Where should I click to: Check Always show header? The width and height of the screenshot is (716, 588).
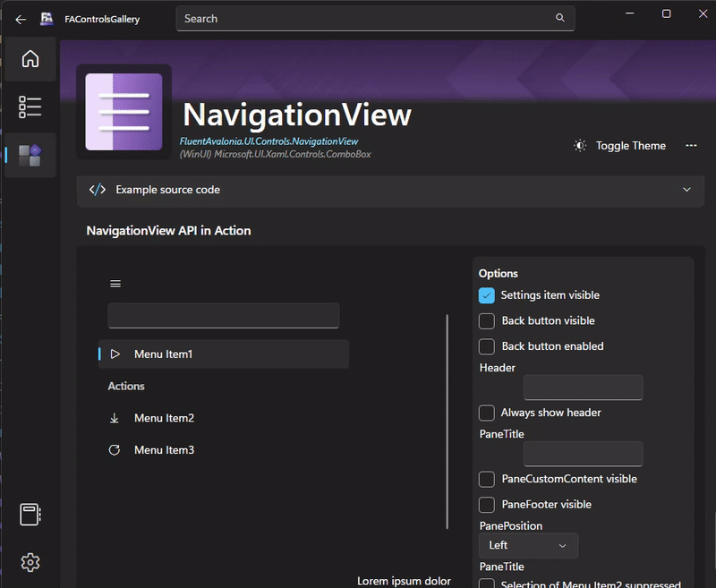(x=486, y=413)
